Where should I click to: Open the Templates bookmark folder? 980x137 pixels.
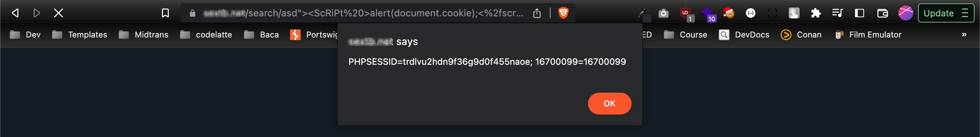(80, 35)
